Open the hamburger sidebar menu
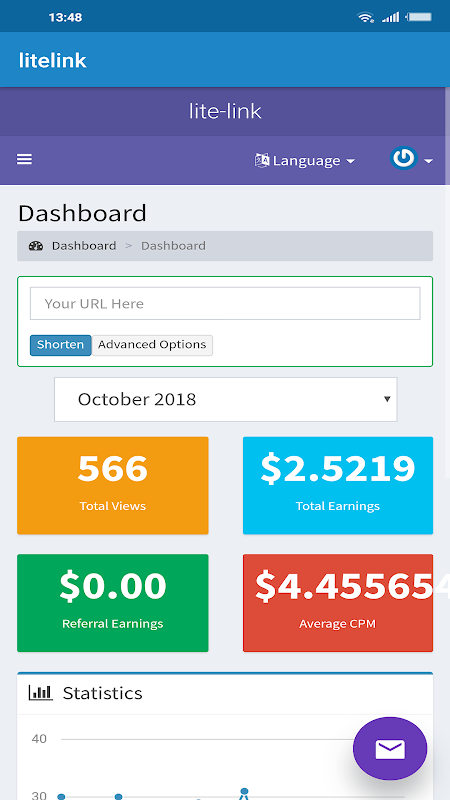Viewport: 450px width, 800px height. click(x=24, y=160)
